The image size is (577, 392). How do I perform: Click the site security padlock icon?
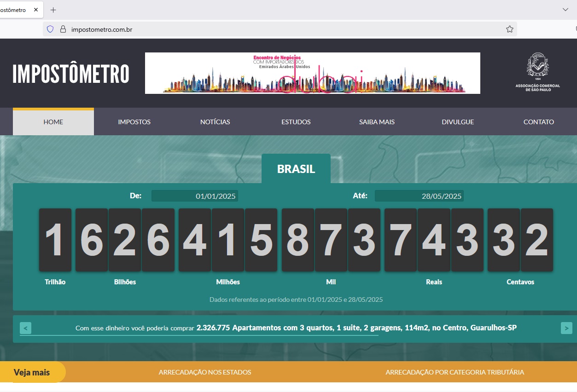coord(63,29)
